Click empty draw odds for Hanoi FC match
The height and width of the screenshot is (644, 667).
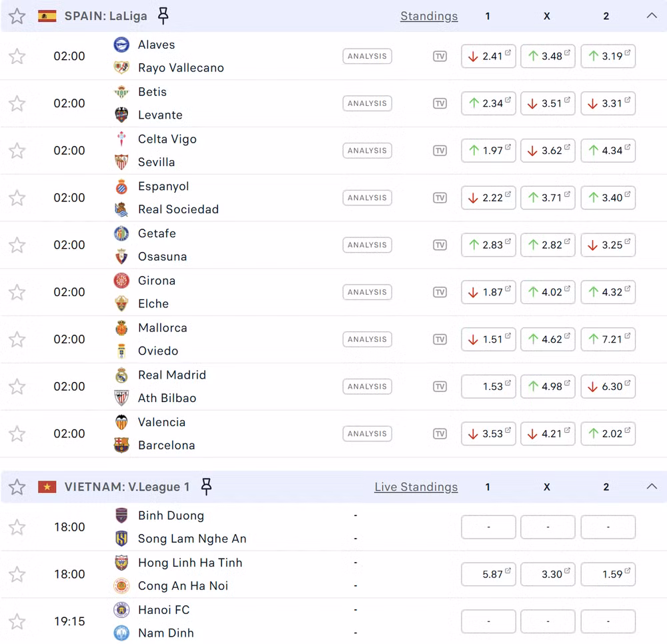548,621
